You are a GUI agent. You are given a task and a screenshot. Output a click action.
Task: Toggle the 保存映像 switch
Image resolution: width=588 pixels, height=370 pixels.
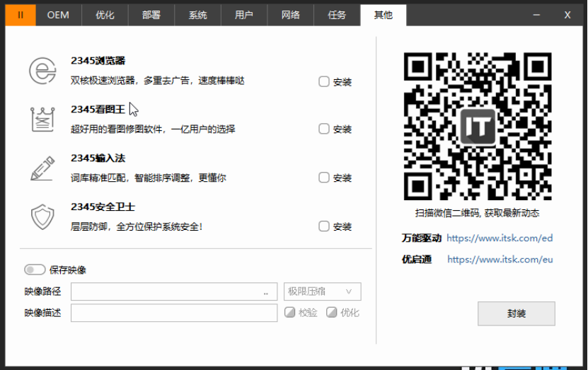(x=34, y=270)
